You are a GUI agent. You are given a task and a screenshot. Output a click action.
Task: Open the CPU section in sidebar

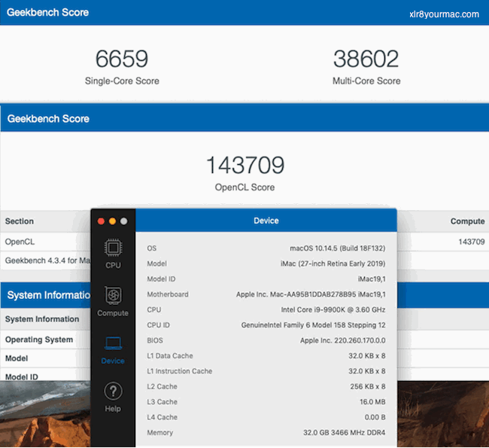[x=113, y=254]
